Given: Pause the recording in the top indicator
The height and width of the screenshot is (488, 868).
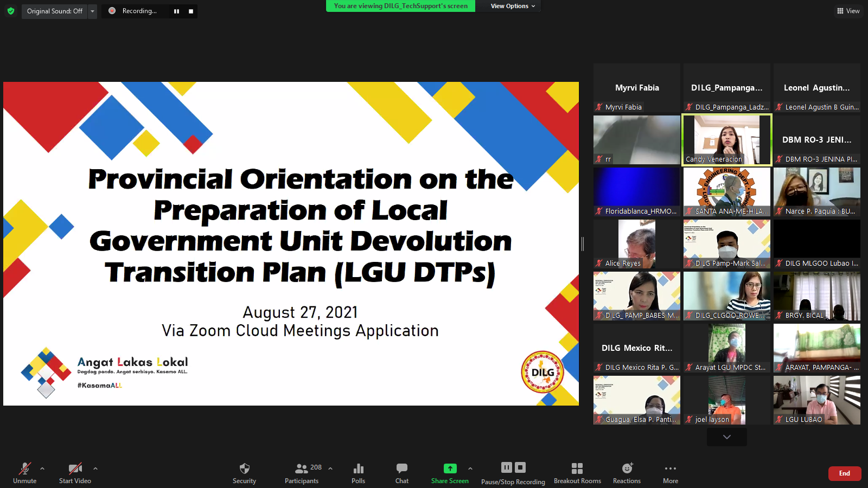Looking at the screenshot, I should [176, 11].
